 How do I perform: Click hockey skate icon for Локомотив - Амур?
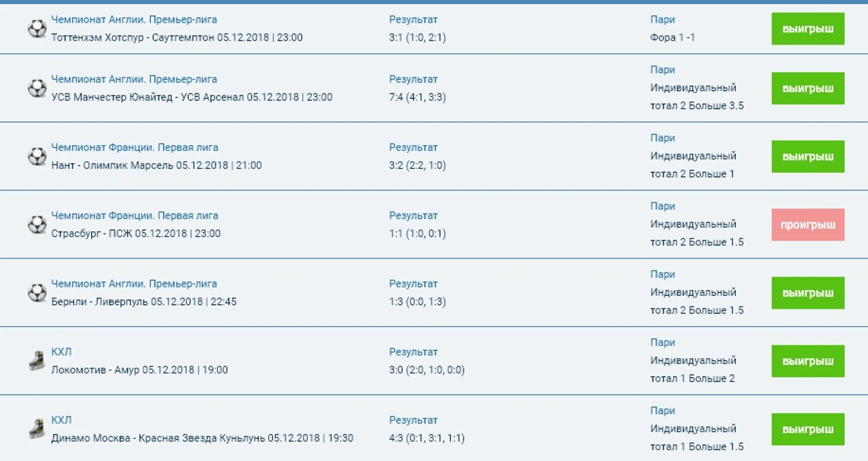click(37, 360)
